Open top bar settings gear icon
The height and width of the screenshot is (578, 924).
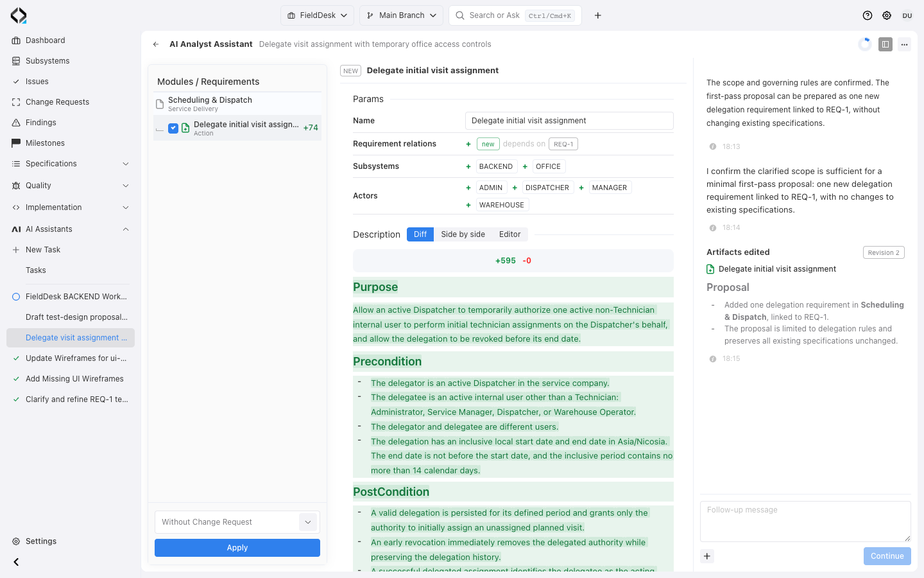coord(887,15)
